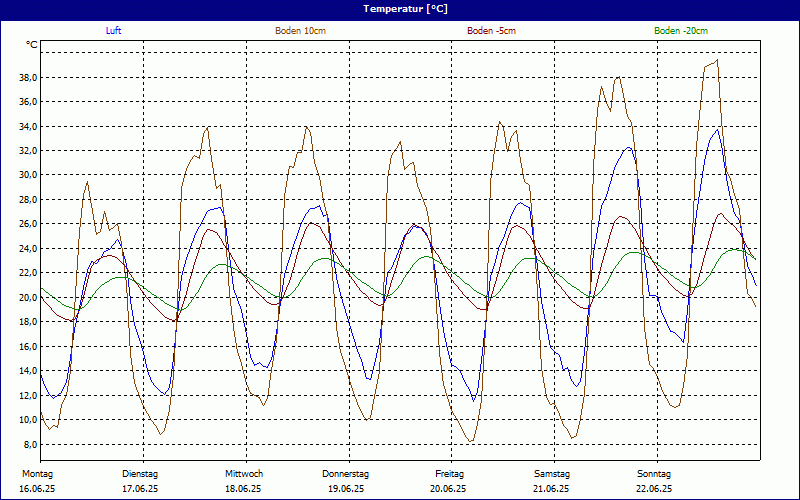Click the '18,0' y-axis value
Screen dimensions: 800x500
pos(29,321)
